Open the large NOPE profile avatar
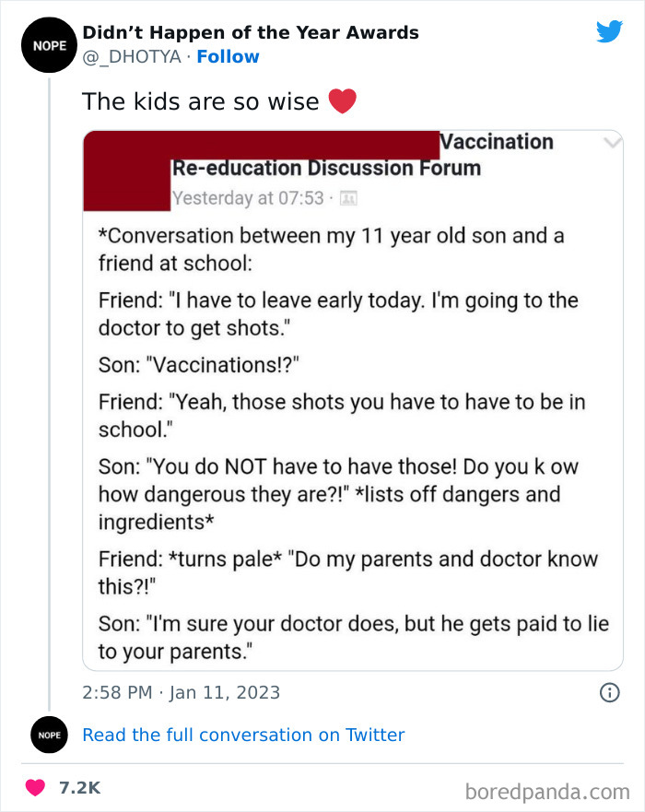This screenshot has width=645, height=812. 43,44
